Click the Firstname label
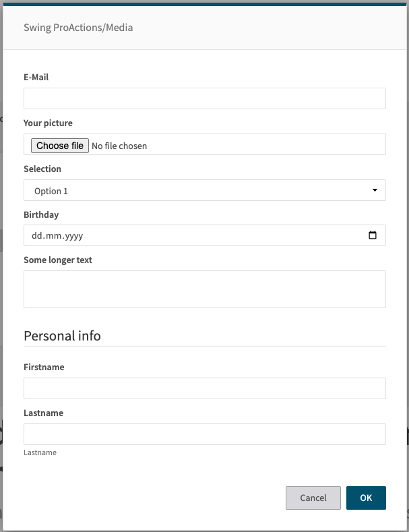 44,367
